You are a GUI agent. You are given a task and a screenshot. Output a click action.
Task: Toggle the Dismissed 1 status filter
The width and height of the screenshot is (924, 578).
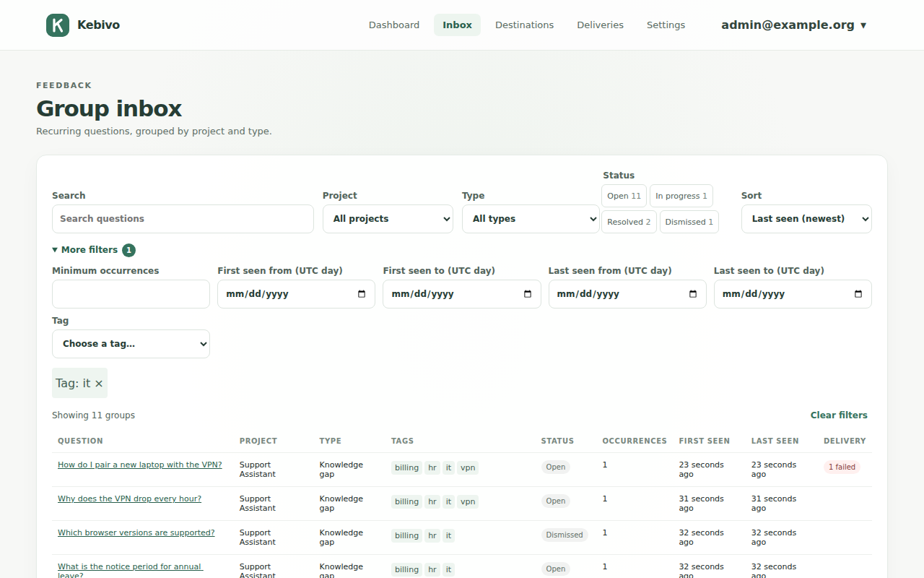689,222
